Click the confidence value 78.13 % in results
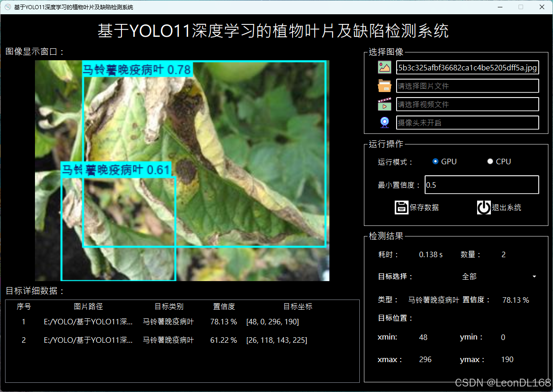The width and height of the screenshot is (553, 392). click(515, 300)
